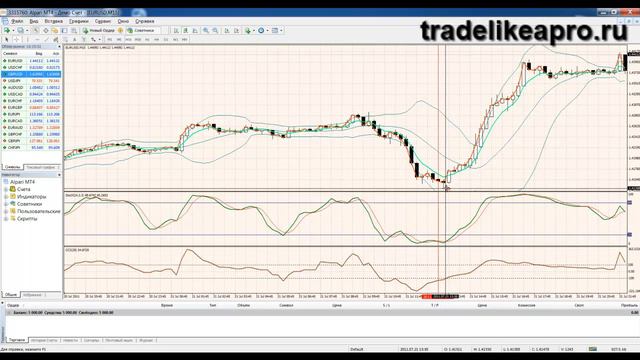Select the Пользовательские item in Navigator

39,211
